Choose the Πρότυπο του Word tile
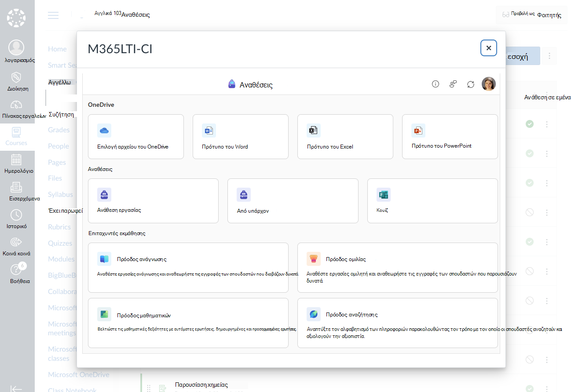The height and width of the screenshot is (392, 571). [x=241, y=137]
